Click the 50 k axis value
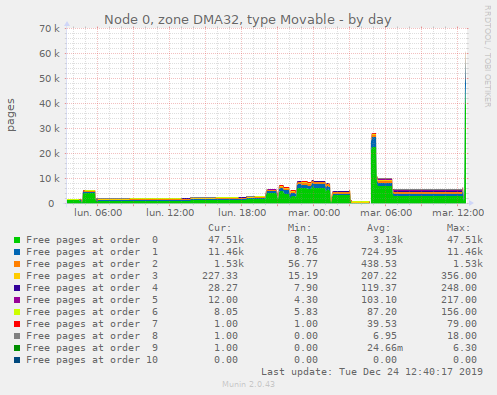The height and width of the screenshot is (395, 497). (x=49, y=79)
